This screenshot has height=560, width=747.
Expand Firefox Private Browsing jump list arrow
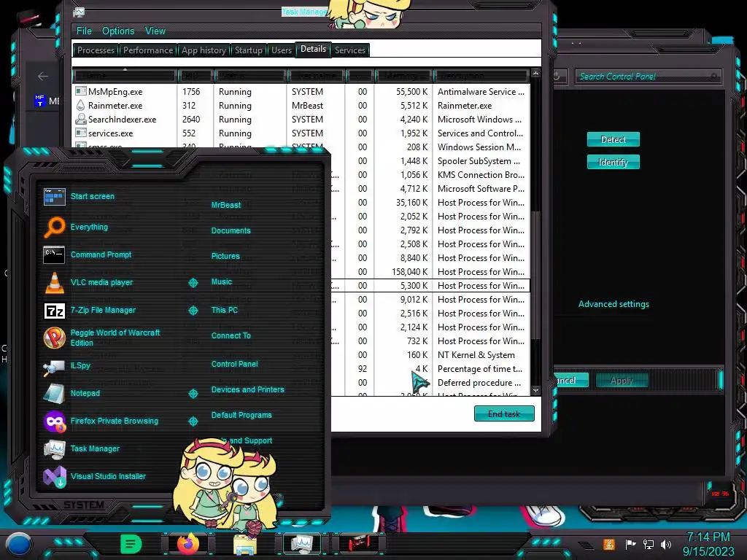point(193,421)
